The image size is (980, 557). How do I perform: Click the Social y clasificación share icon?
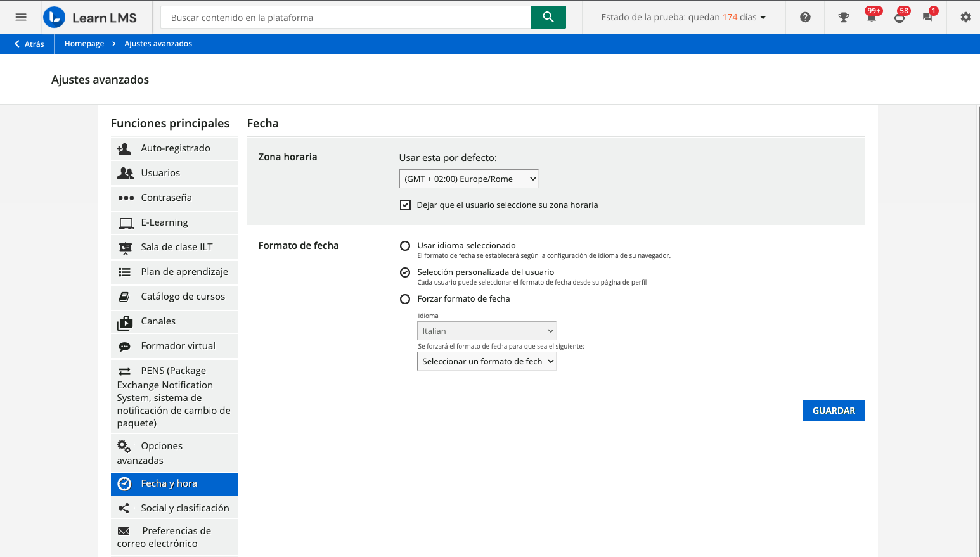point(124,508)
